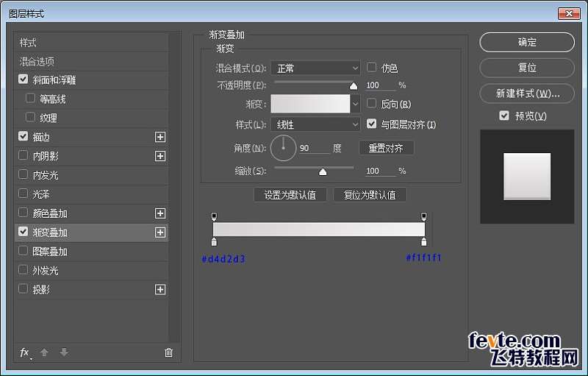Screen dimensions: 588x376
Task: Click the plus icon beside 渐变叠加
Action: pyautogui.click(x=160, y=233)
